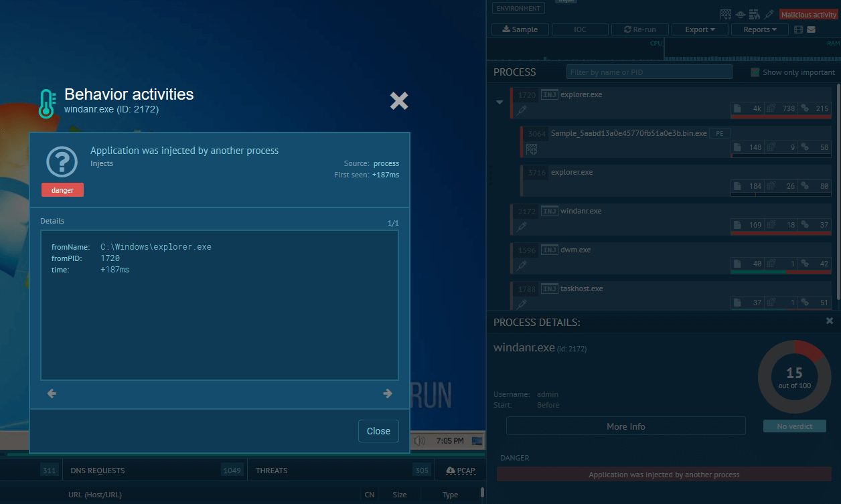Click the UFO-shaped tag icon in header
The image size is (841, 504).
(x=740, y=14)
